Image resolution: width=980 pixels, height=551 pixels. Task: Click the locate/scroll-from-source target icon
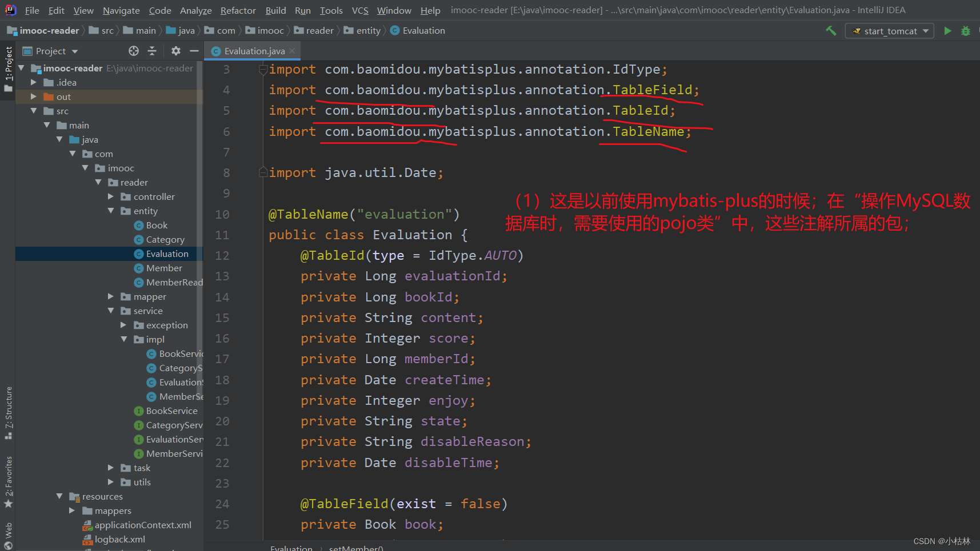point(134,51)
